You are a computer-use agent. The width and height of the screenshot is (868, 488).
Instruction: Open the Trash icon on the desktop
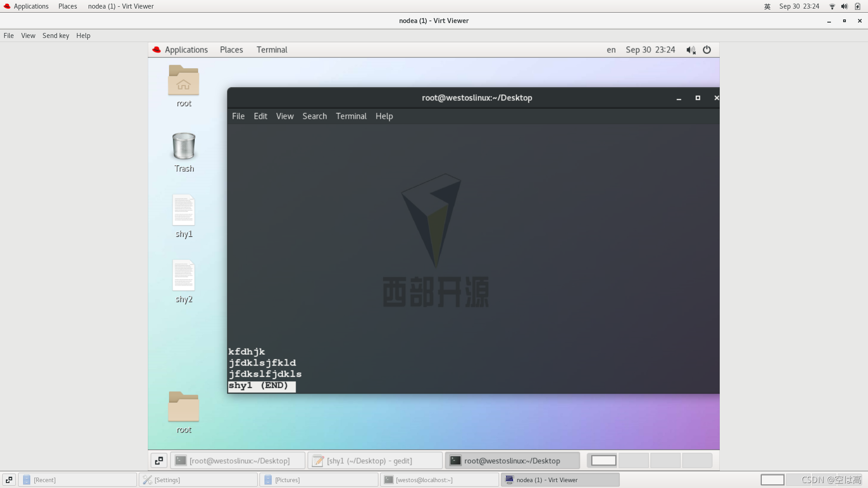point(184,146)
